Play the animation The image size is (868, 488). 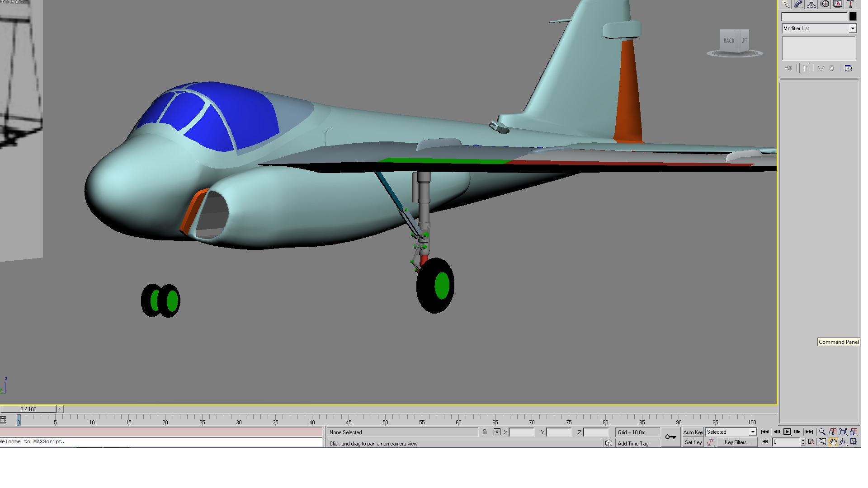coord(787,432)
